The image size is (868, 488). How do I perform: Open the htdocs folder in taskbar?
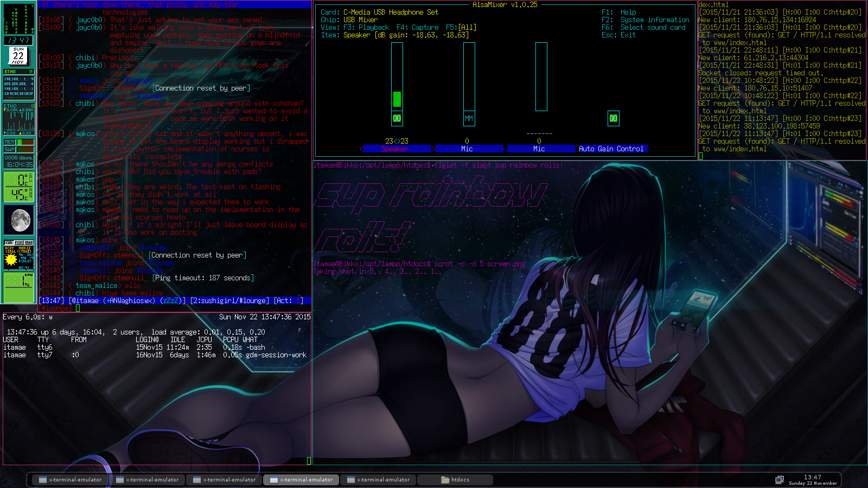click(x=455, y=479)
